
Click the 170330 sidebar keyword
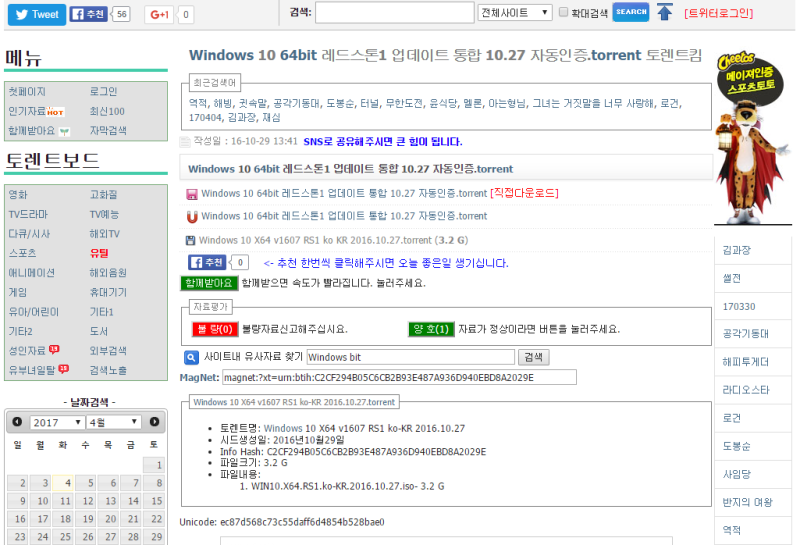click(739, 307)
